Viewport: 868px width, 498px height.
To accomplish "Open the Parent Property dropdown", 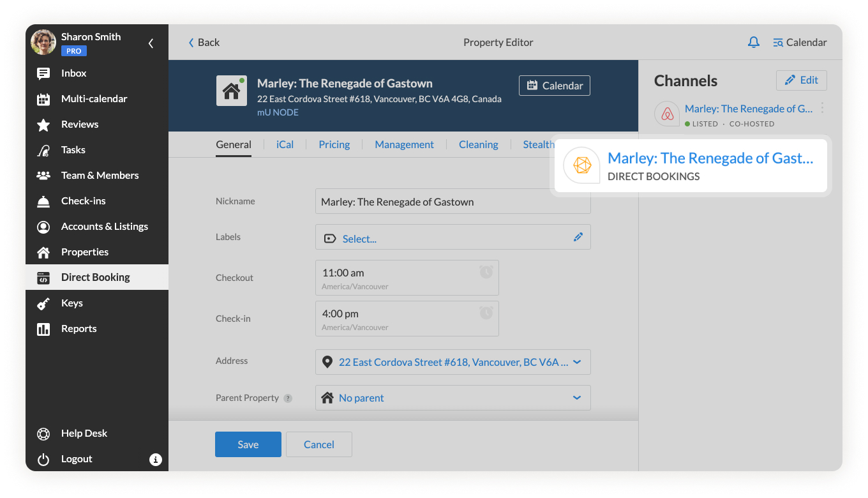I will [577, 398].
